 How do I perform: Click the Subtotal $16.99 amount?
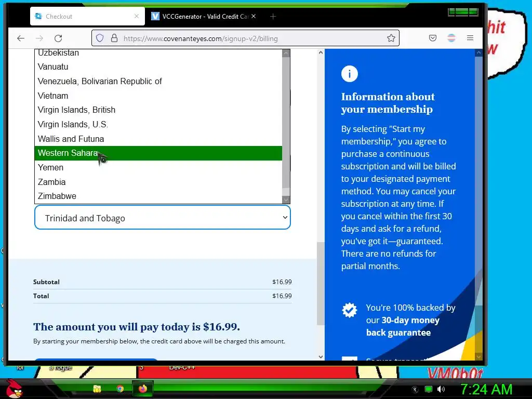pos(282,282)
